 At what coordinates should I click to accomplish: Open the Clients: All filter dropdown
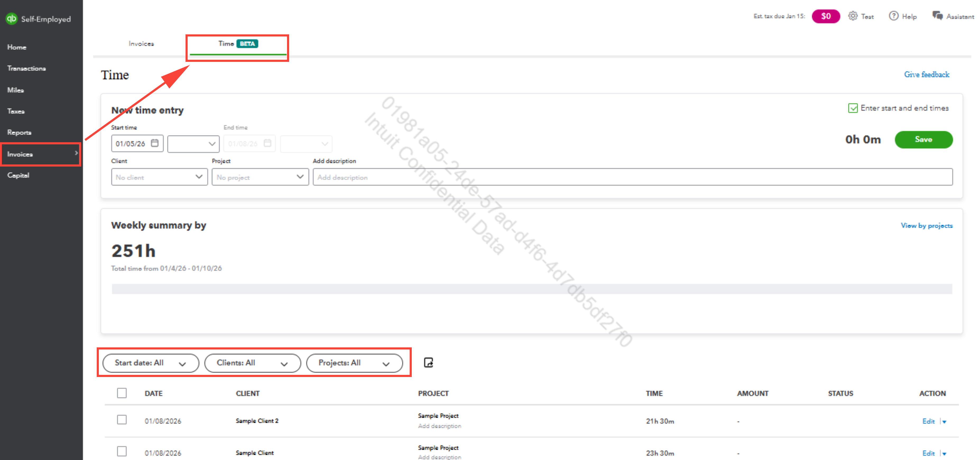pos(252,363)
